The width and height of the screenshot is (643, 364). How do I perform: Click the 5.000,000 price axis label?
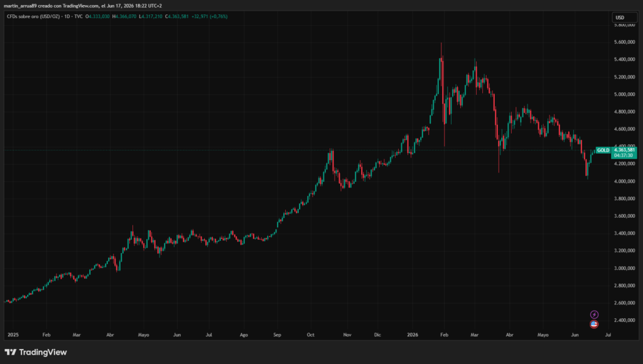coord(624,94)
